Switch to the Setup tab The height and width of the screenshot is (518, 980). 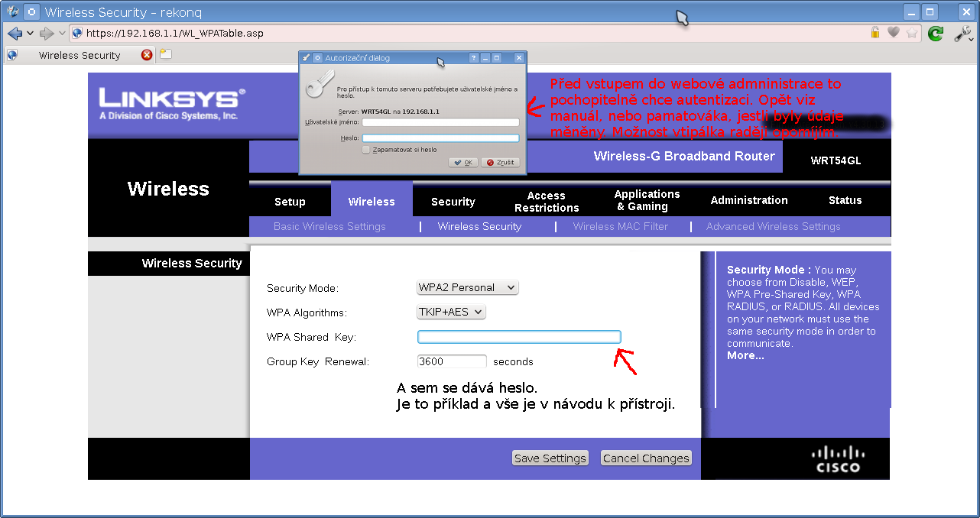coord(290,202)
